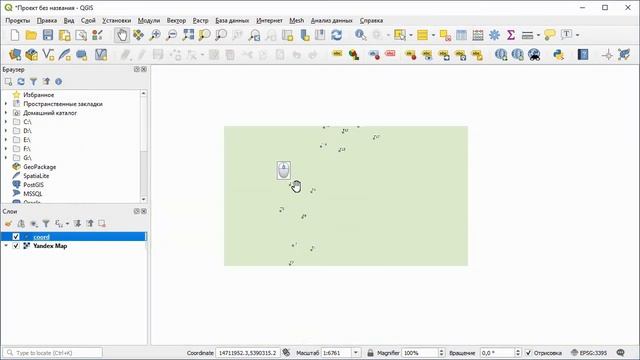Click the Zoom Full extent icon
The width and height of the screenshot is (640, 360).
click(188, 35)
